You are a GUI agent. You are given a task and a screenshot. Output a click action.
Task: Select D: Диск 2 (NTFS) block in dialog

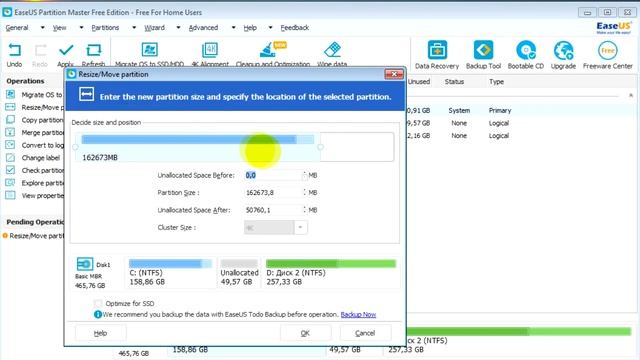(331, 273)
